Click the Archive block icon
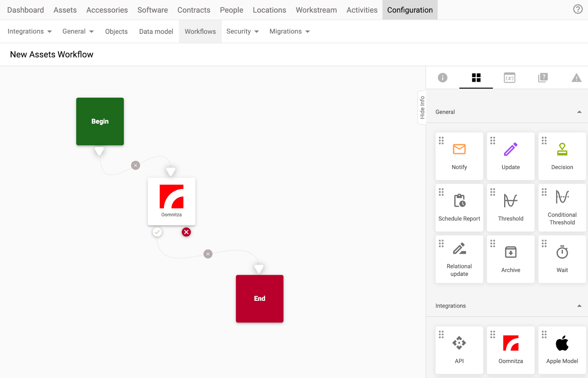The image size is (588, 378). tap(510, 253)
